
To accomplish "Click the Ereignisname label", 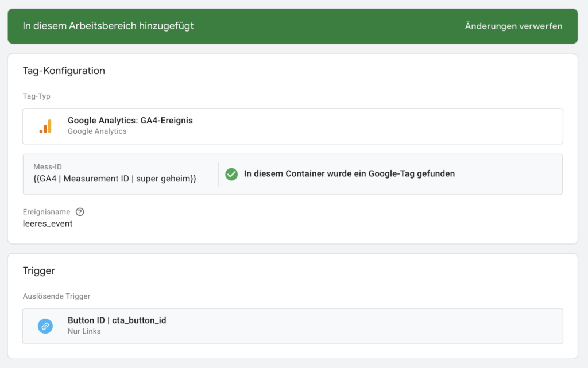I will 47,212.
